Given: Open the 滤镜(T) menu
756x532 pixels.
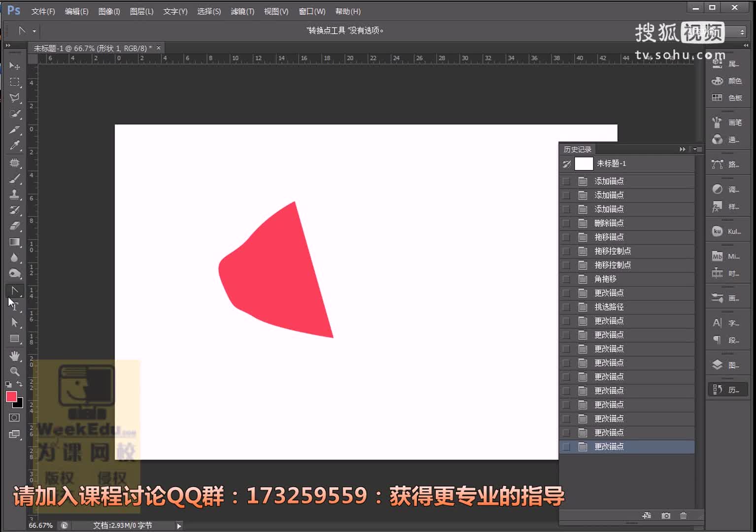Looking at the screenshot, I should [242, 11].
